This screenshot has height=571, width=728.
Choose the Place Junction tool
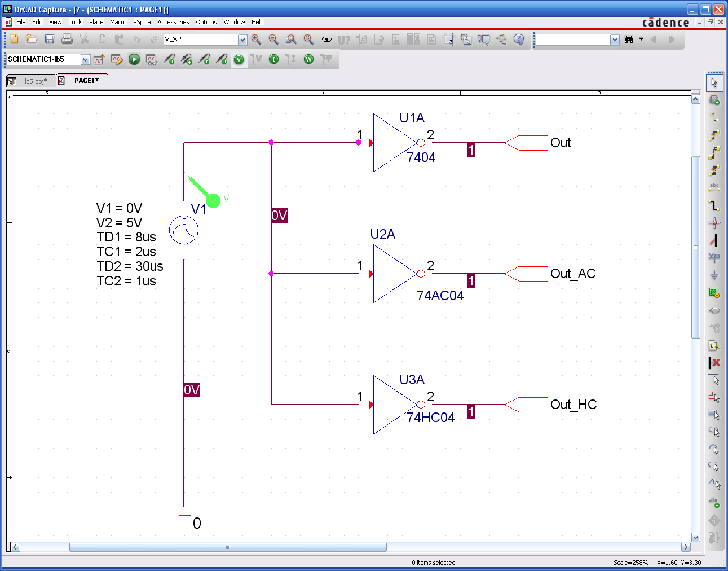pyautogui.click(x=714, y=223)
